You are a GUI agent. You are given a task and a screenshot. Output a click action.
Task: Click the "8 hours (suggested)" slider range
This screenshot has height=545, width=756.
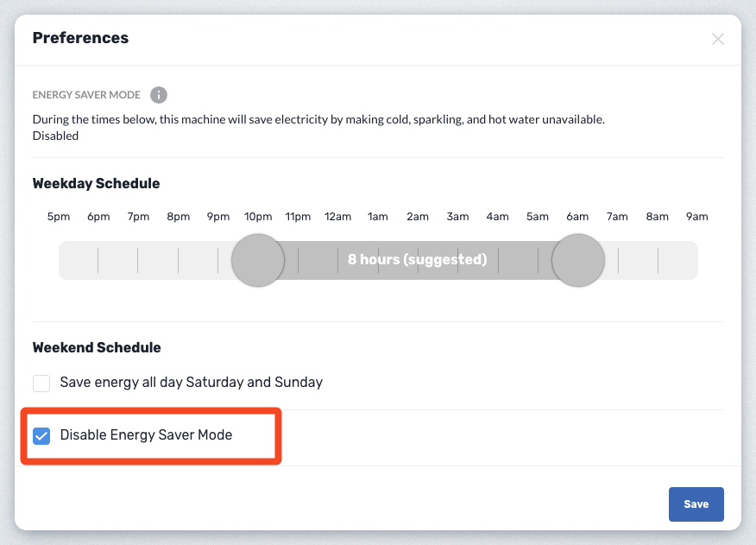(x=418, y=260)
